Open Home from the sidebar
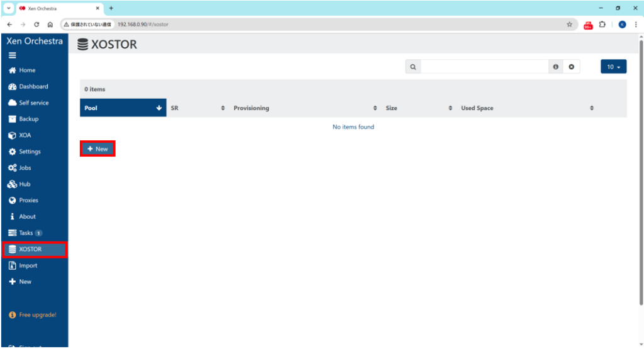 tap(26, 70)
